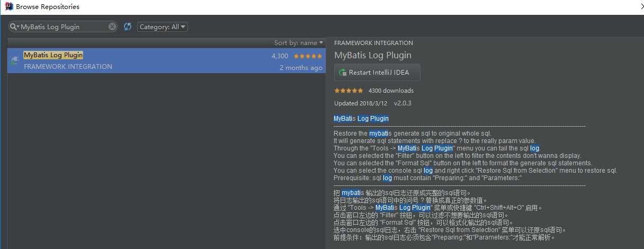Screen dimensions: 644x249
Task: Click the v2.0.3 version label
Action: click(402, 103)
